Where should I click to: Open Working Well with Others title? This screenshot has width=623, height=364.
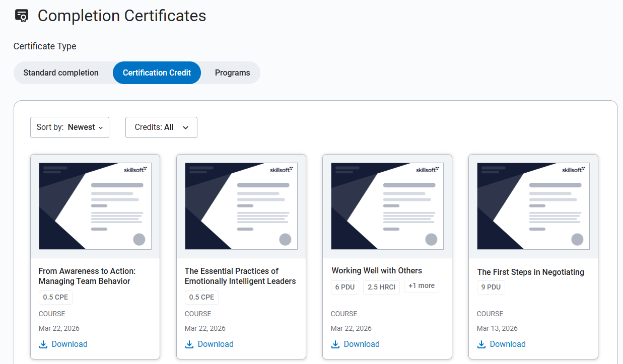click(377, 271)
